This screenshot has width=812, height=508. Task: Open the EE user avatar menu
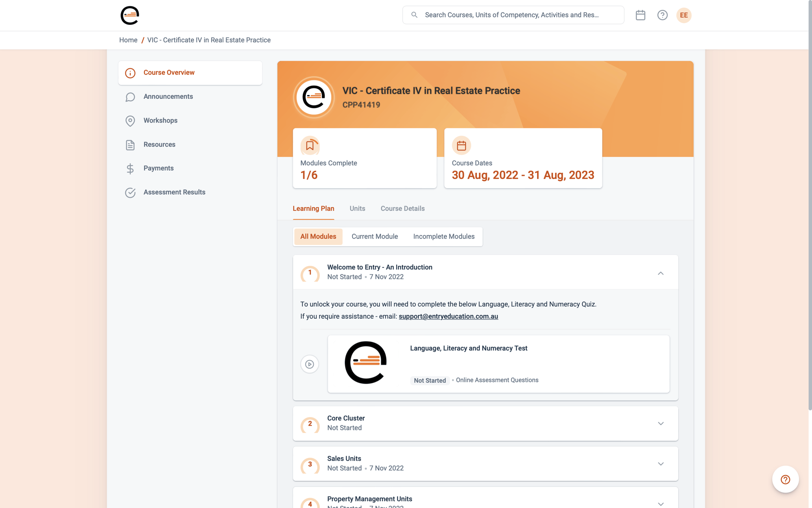click(x=684, y=15)
